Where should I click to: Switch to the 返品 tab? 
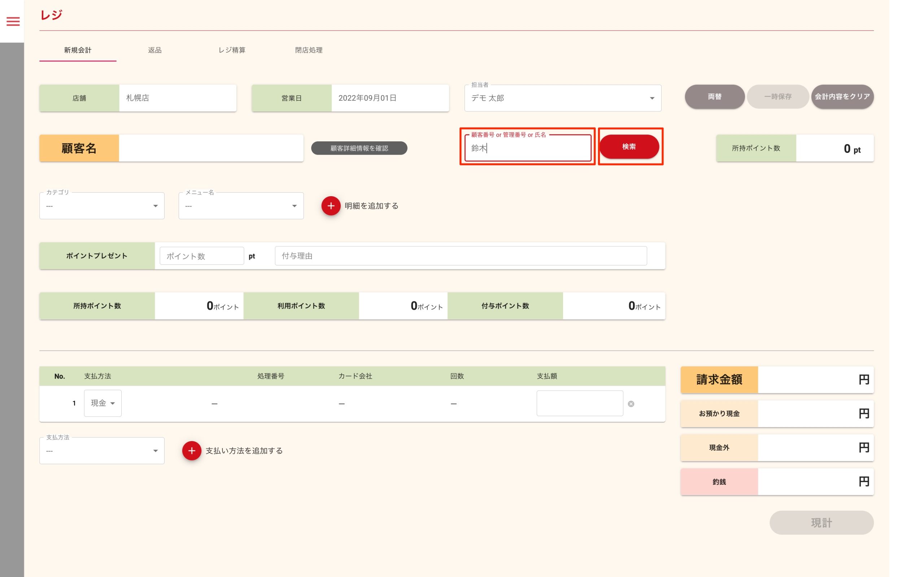(x=154, y=50)
